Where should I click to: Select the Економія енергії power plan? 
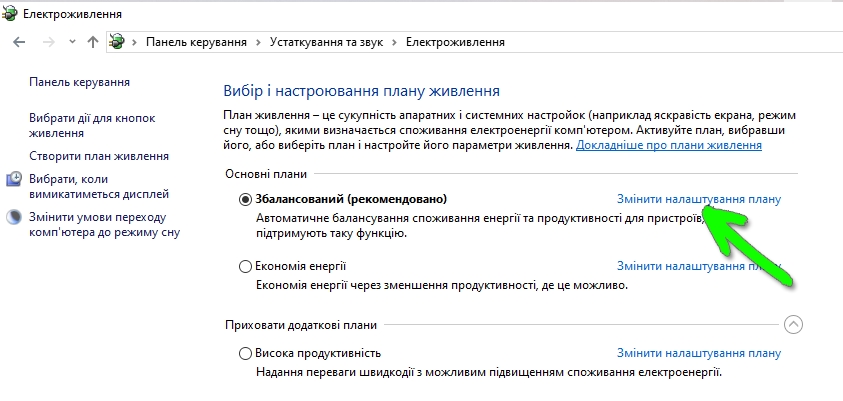click(246, 266)
